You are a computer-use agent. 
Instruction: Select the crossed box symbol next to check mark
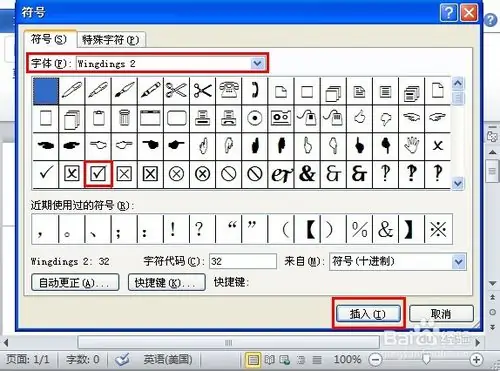point(72,174)
